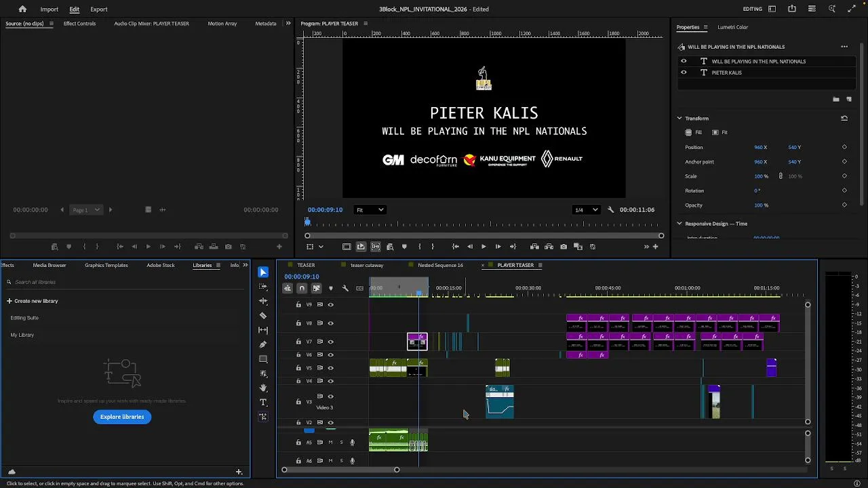The image size is (868, 488).
Task: Toggle V5 track output eye
Action: tap(331, 368)
